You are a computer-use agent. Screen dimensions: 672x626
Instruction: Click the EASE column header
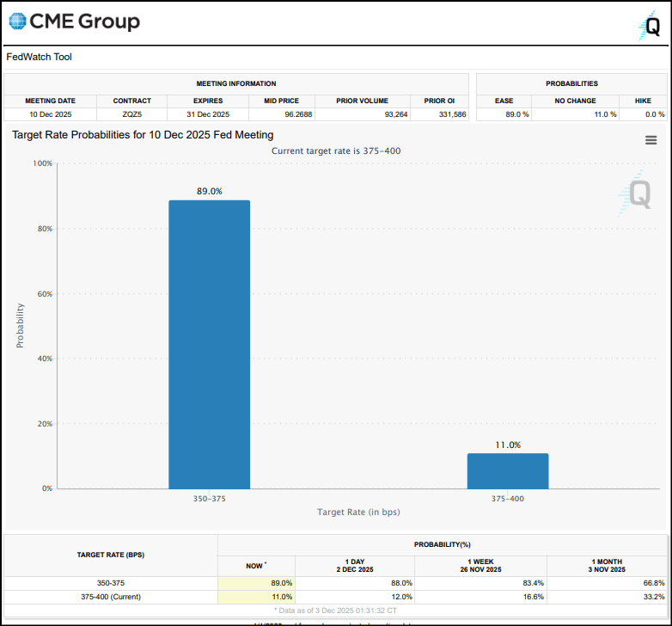pos(504,101)
